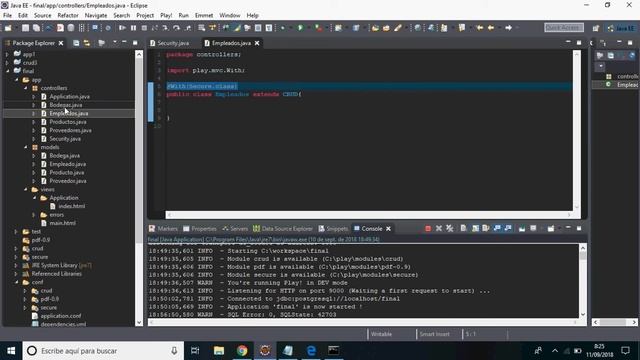This screenshot has height=360, width=640.
Task: Expand the errors folder
Action: (34, 215)
